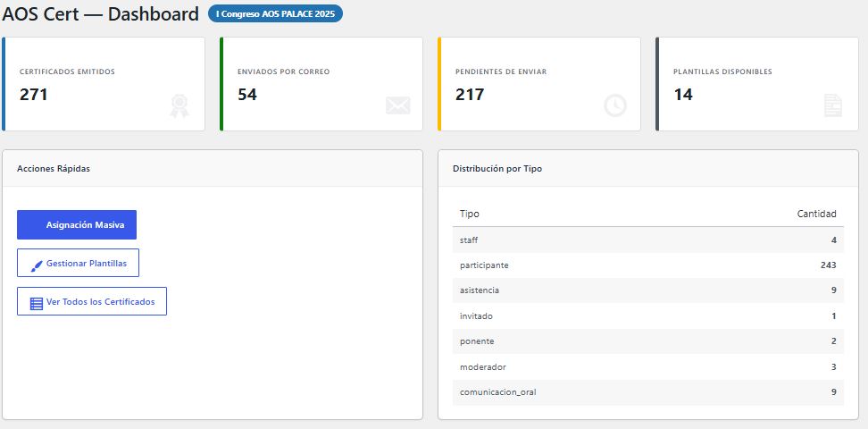
Task: Open Ver Todos los Certificados
Action: (92, 301)
